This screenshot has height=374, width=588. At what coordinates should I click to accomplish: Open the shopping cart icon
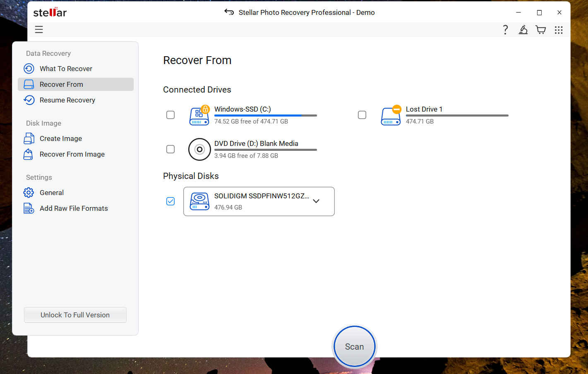[x=541, y=30]
